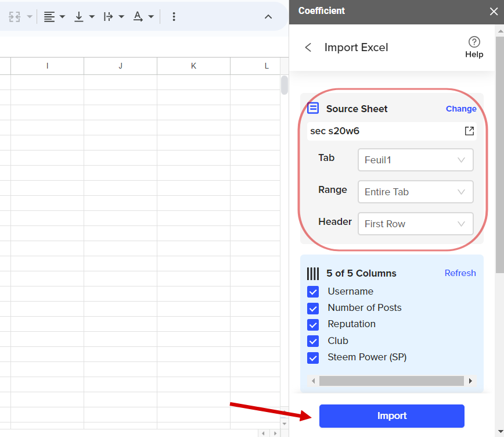Uncheck the Club column
This screenshot has width=504, height=437.
[x=313, y=341]
